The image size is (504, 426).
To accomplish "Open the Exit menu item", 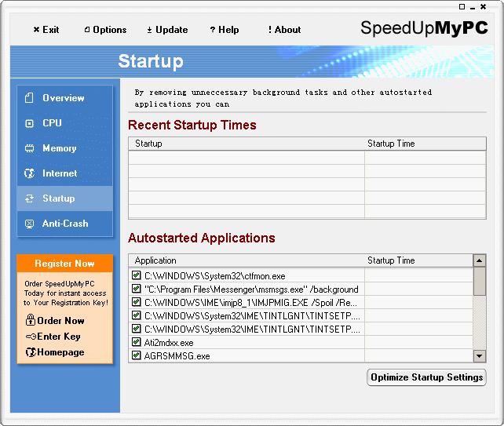I will (x=46, y=30).
